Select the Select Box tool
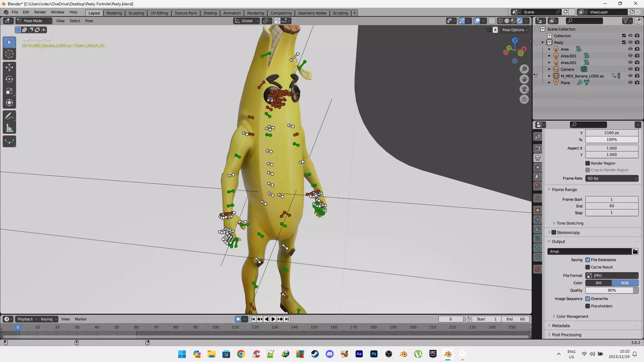The width and height of the screenshot is (644, 362). pos(9,42)
